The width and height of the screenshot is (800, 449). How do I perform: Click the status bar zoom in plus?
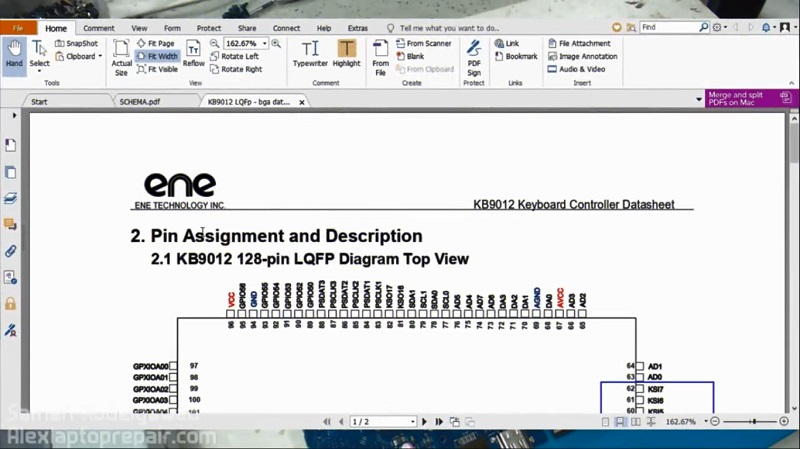(784, 421)
